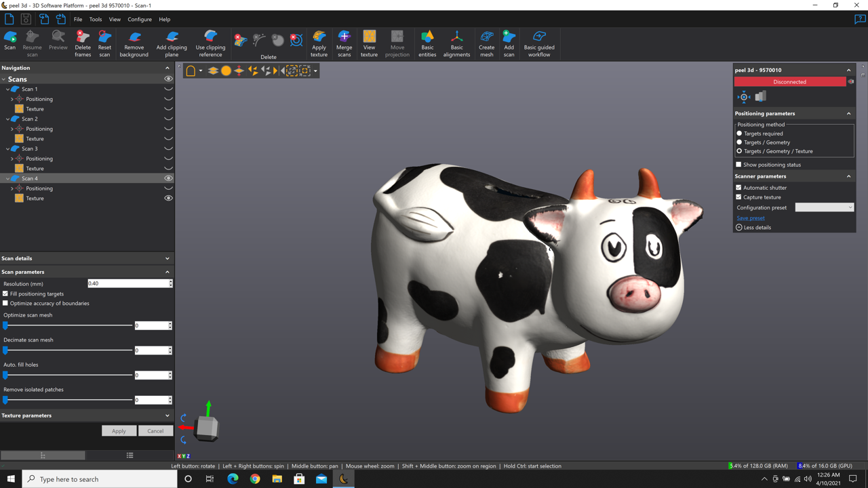Viewport: 868px width, 488px height.
Task: Open the Configuration preset dropdown
Action: pyautogui.click(x=824, y=207)
